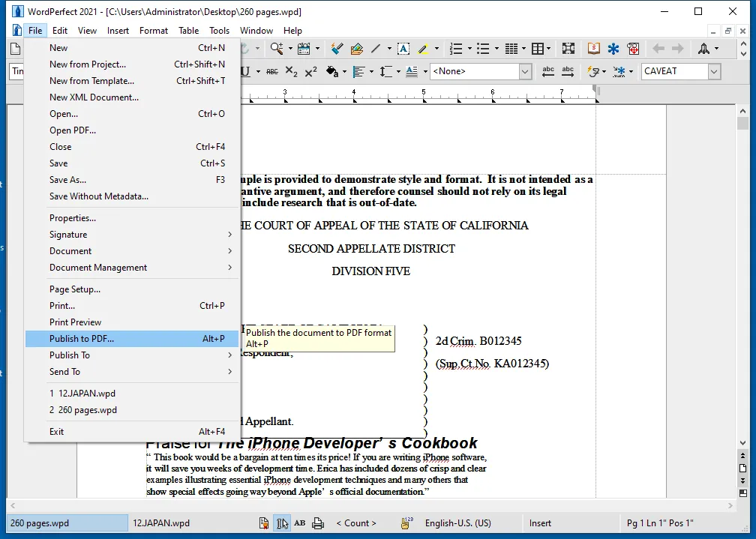Choose Save As from File menu

click(x=132, y=179)
